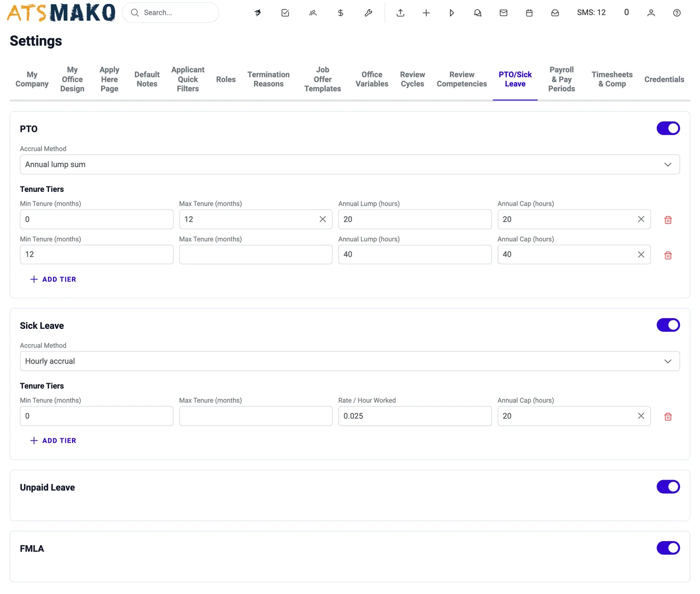
Task: Click the upload icon
Action: 400,13
